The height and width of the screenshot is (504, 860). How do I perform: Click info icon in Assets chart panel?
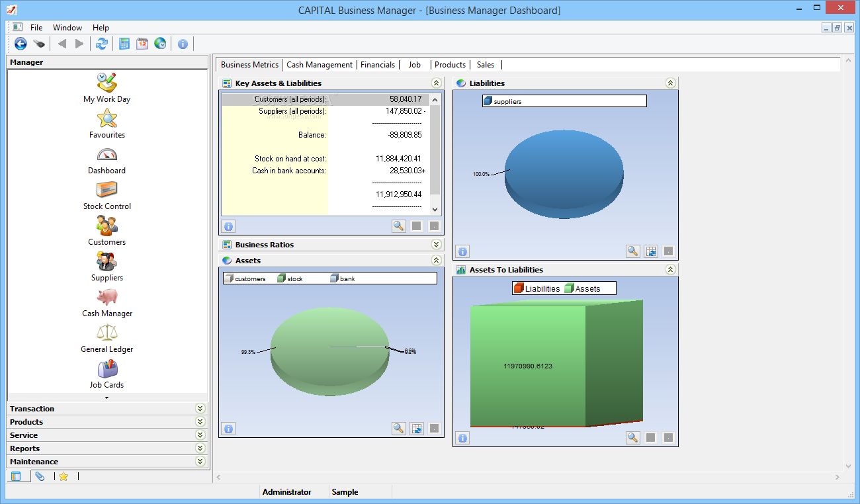tap(228, 429)
